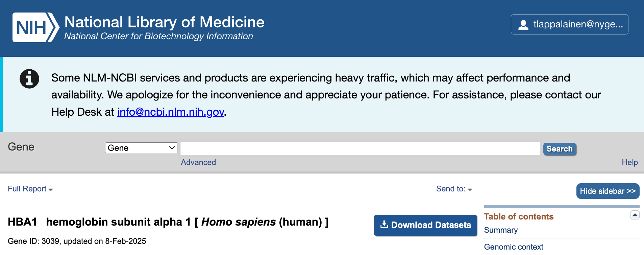Viewport: 644px width, 255px height.
Task: Click the info circle icon in banner
Action: [29, 79]
